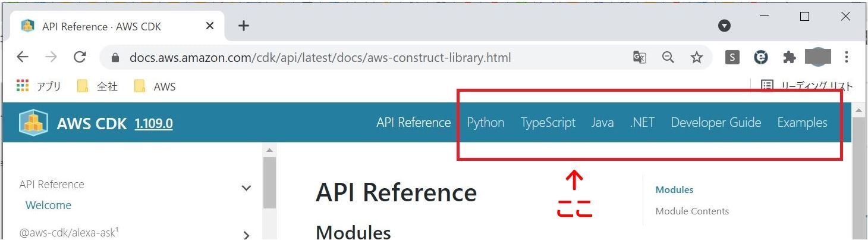Open the Extensions puzzle piece icon
Image resolution: width=868 pixels, height=240 pixels.
[790, 57]
